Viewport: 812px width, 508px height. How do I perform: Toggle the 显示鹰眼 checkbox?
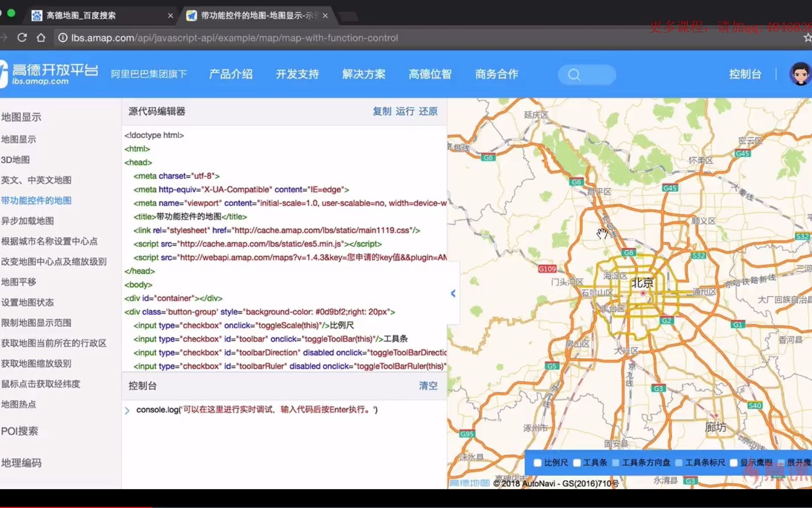[734, 463]
